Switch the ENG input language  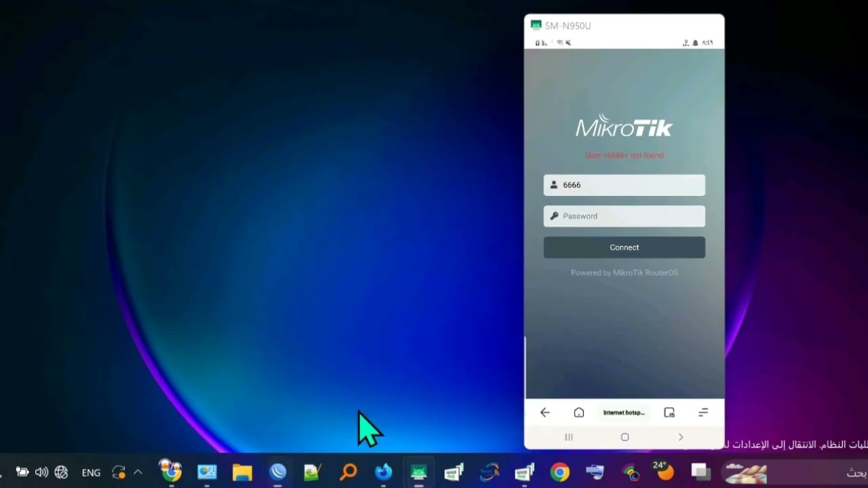[x=91, y=473]
